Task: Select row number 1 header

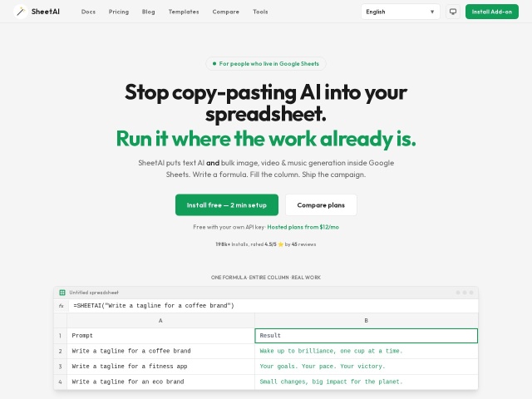Action: point(61,336)
